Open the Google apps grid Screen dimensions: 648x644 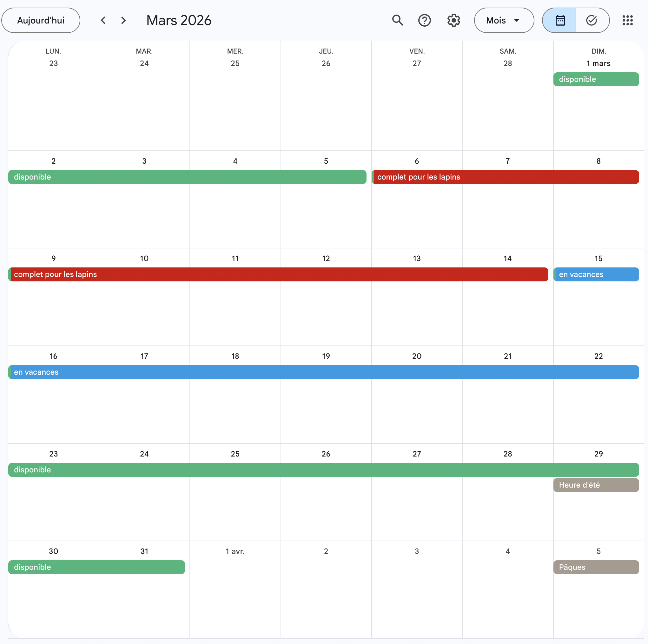click(x=627, y=20)
